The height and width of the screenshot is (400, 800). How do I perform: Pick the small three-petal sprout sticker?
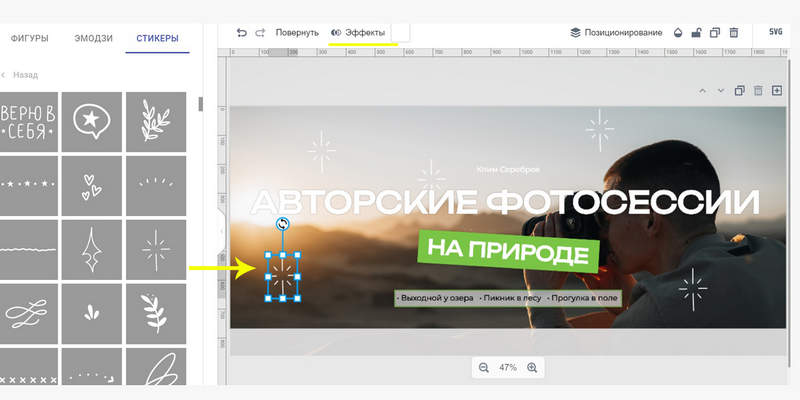click(x=92, y=314)
